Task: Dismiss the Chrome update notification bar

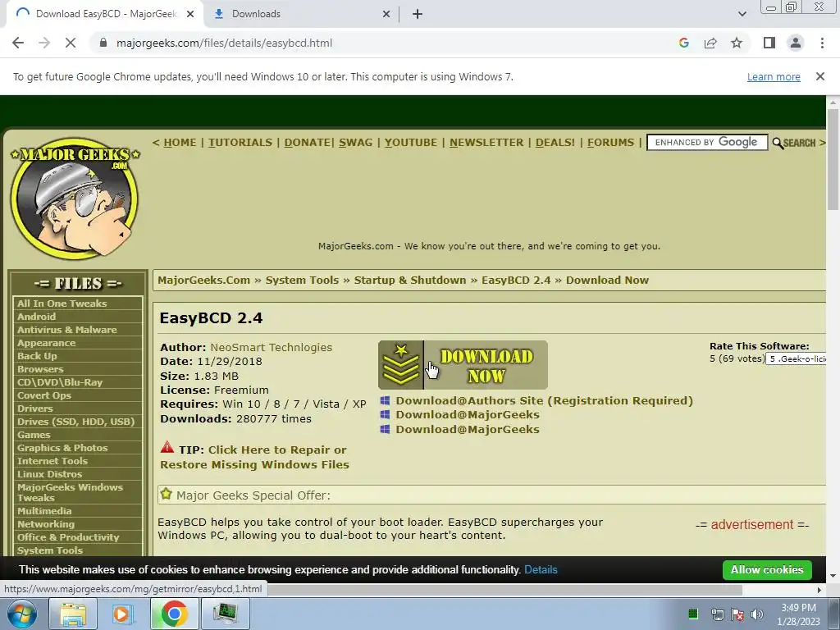Action: click(x=819, y=76)
